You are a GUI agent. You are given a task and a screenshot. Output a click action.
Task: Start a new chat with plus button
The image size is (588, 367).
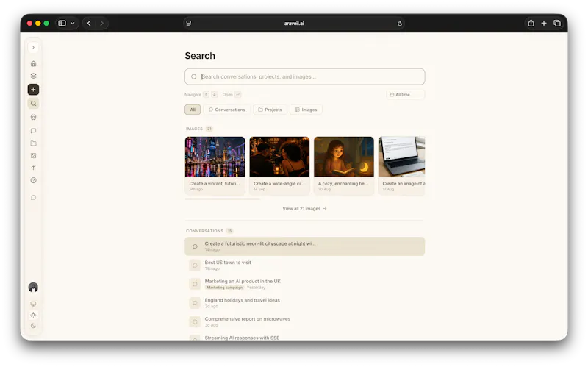point(33,89)
